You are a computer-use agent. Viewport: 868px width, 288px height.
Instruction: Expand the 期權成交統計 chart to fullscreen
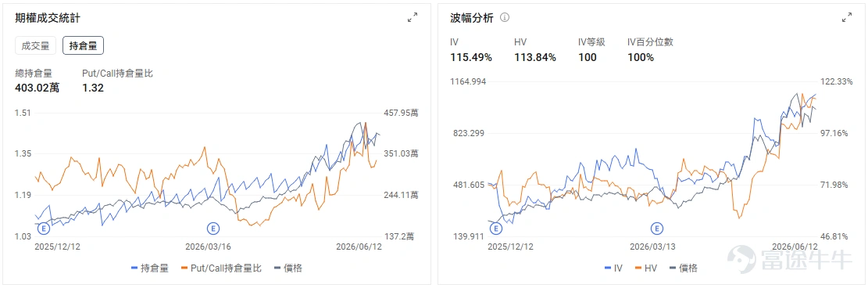pos(413,18)
